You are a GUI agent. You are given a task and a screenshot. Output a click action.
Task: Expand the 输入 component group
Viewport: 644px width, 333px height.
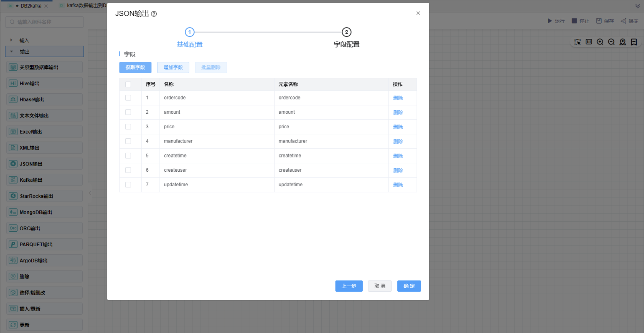[x=11, y=40]
